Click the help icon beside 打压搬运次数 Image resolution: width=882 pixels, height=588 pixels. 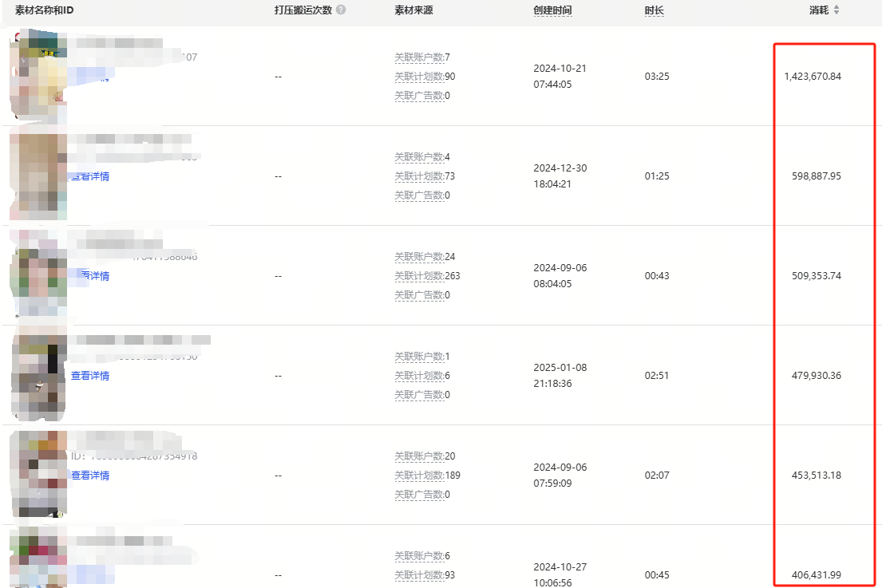tap(341, 10)
